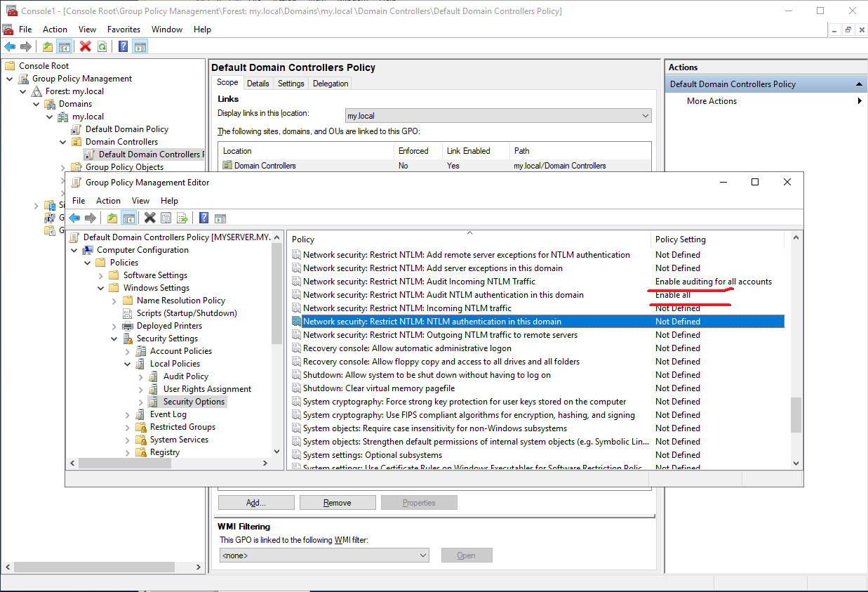Click the Add... button under links list
The image size is (868, 592).
(x=255, y=503)
